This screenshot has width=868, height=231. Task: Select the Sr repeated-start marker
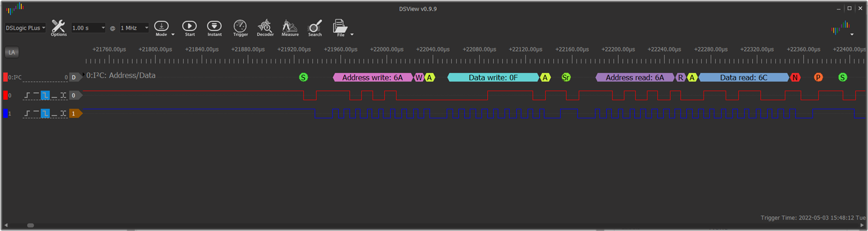[566, 77]
